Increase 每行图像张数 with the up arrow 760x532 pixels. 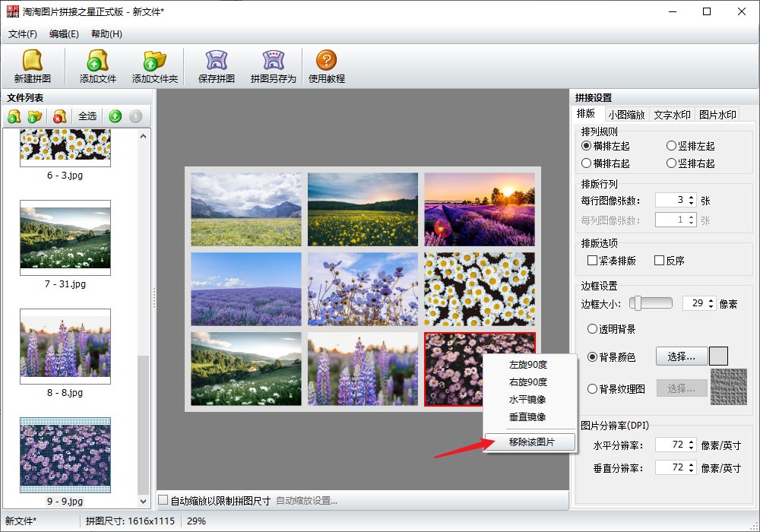pos(691,197)
